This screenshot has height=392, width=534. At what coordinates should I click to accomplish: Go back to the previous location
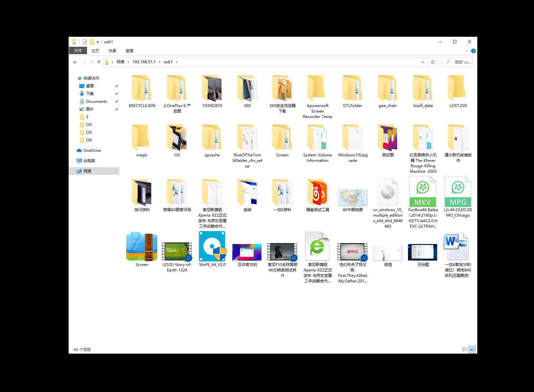pyautogui.click(x=75, y=62)
